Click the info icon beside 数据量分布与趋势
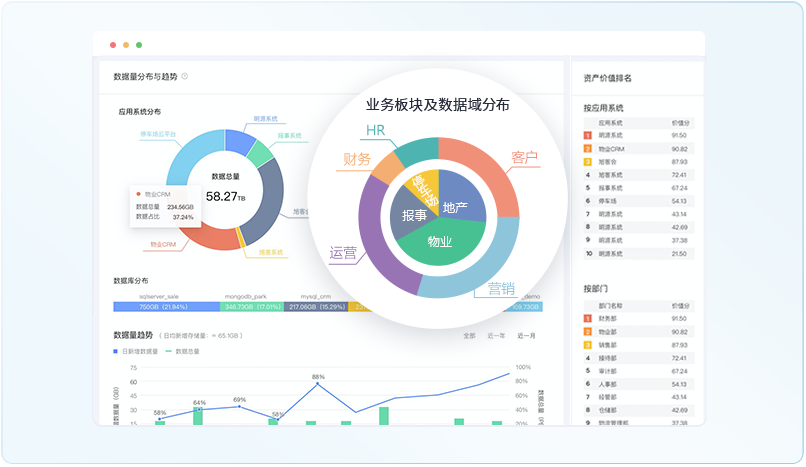 coord(185,76)
